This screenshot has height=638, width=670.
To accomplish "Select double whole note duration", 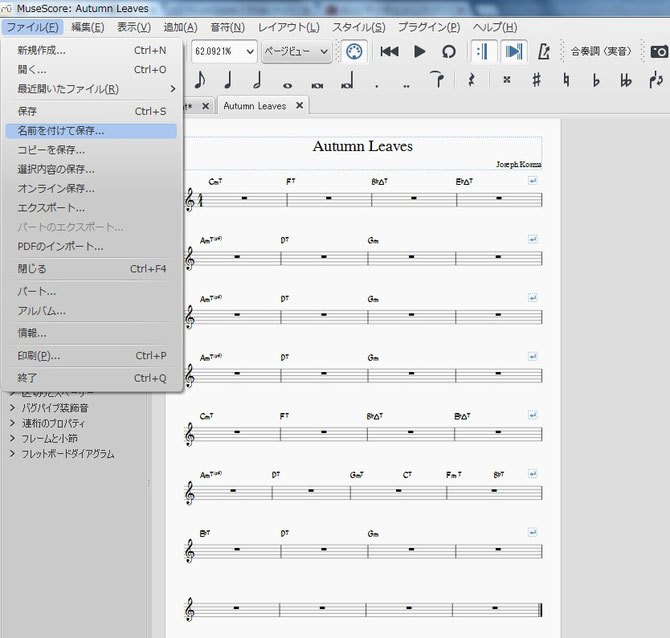I will [317, 85].
